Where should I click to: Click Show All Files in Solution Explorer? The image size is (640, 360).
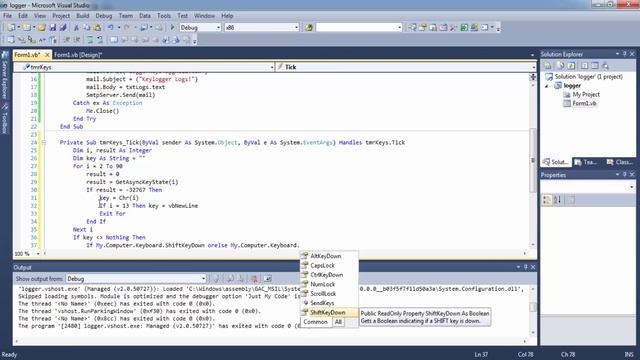tap(560, 65)
